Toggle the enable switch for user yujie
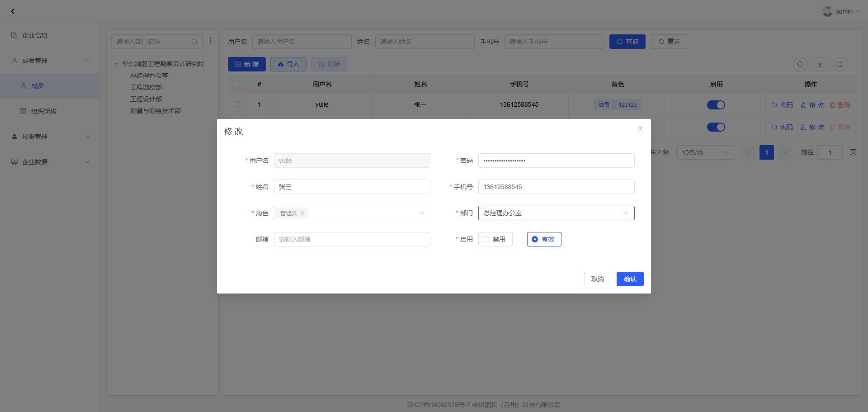868x412 pixels. (716, 105)
